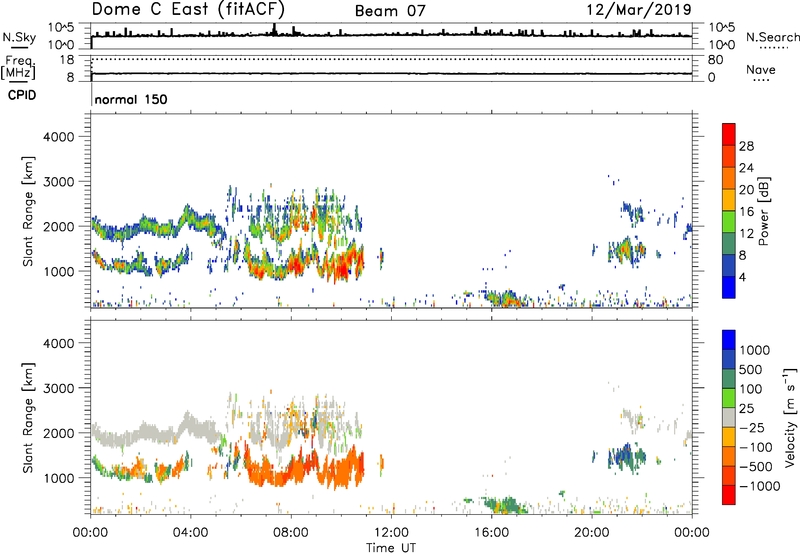
Task: Click the "08:00" time axis label
Action: click(x=291, y=533)
